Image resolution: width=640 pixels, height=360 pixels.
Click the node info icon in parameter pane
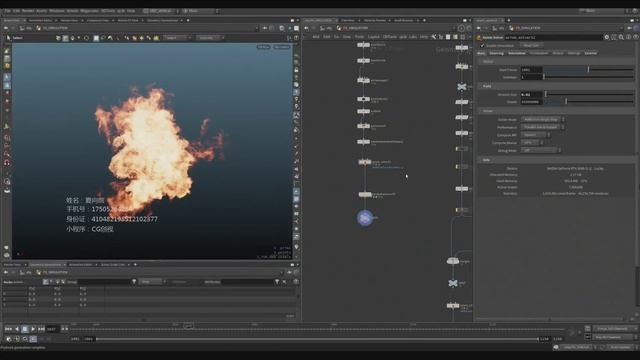click(x=629, y=38)
